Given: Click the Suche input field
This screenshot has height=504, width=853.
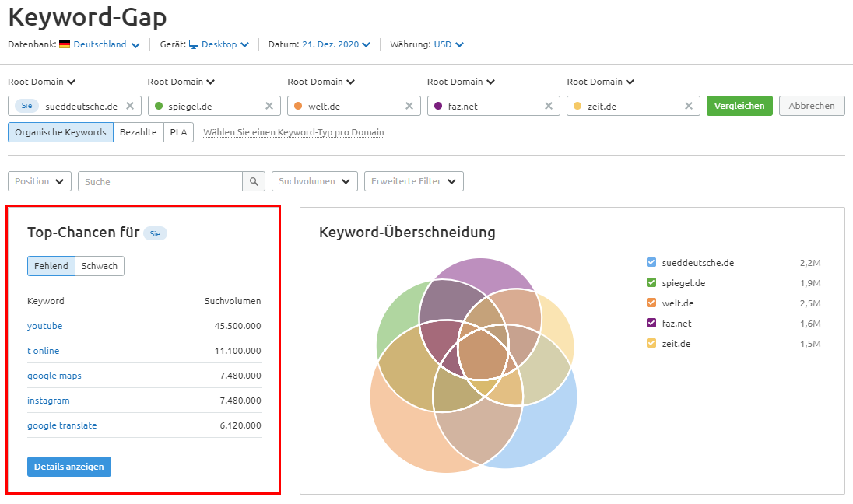Looking at the screenshot, I should point(160,181).
